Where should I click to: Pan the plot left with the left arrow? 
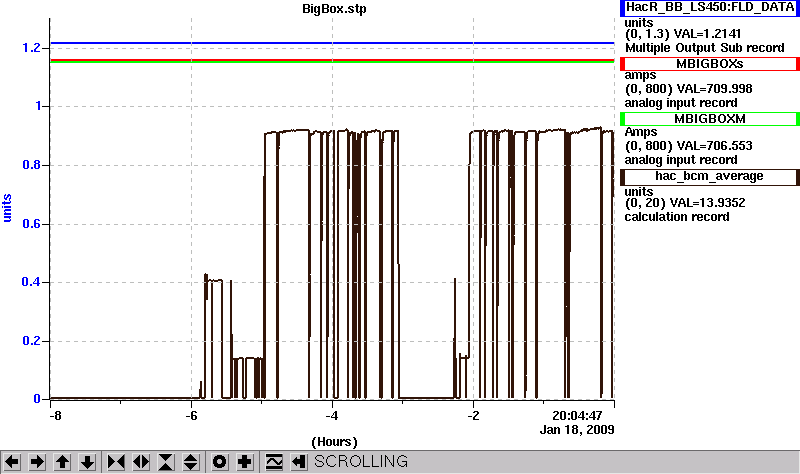point(12,462)
